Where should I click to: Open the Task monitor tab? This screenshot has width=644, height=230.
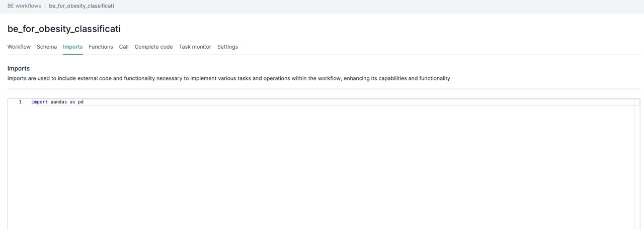195,47
